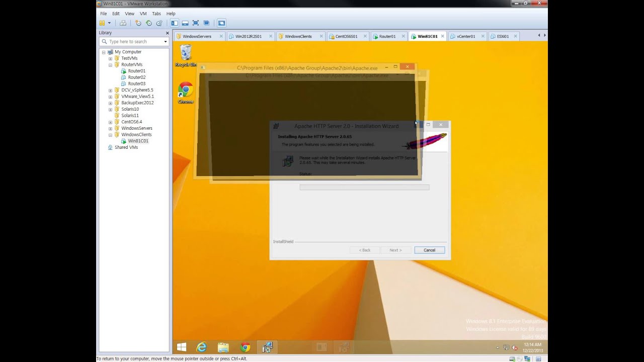Click the Apache installation progress bar
This screenshot has height=362, width=644.
364,188
